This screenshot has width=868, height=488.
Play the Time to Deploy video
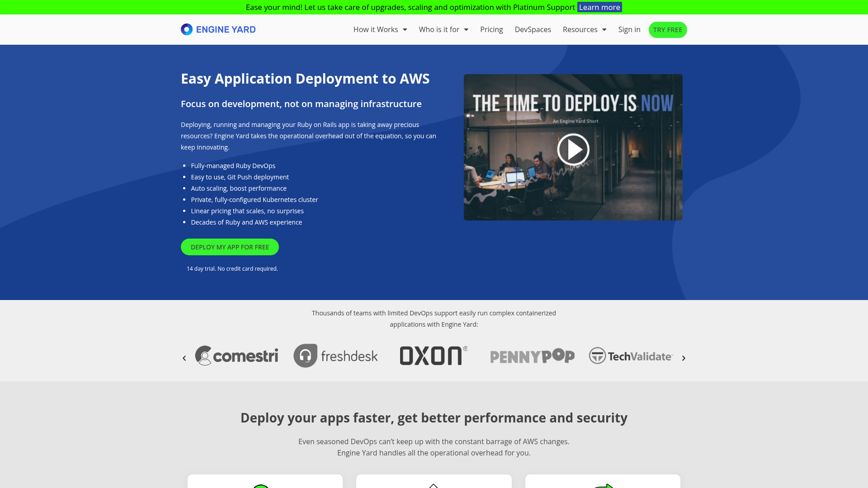tap(573, 149)
